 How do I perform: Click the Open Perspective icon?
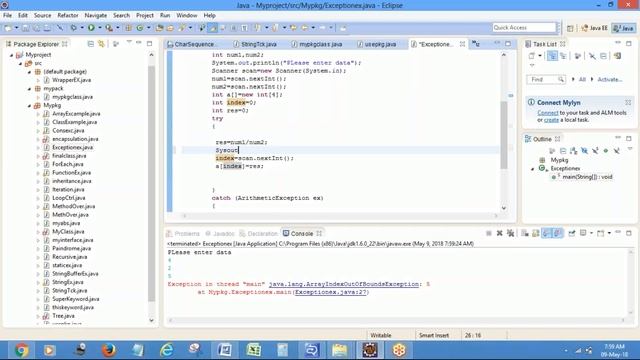click(x=570, y=28)
